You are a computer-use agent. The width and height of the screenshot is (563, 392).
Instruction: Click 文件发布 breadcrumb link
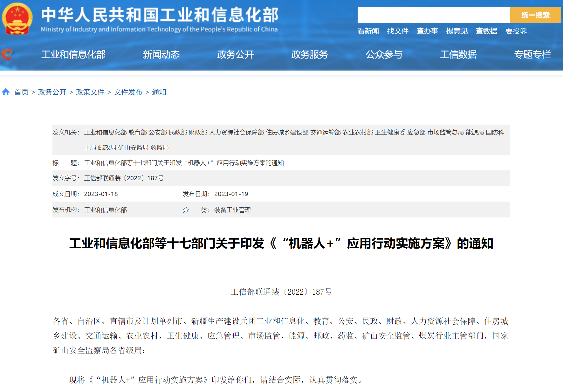coord(128,92)
